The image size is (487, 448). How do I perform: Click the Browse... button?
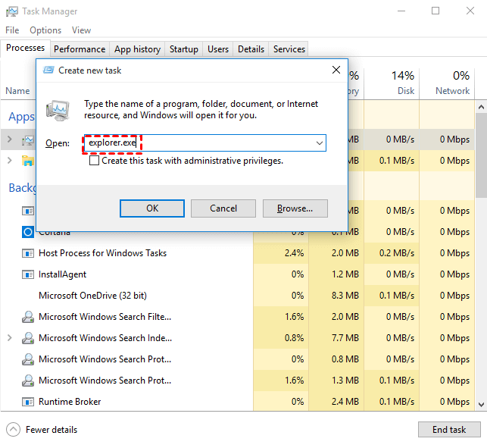click(295, 208)
